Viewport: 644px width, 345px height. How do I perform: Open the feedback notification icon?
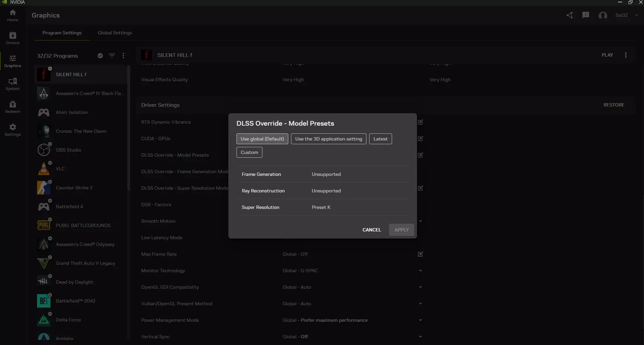click(x=586, y=15)
